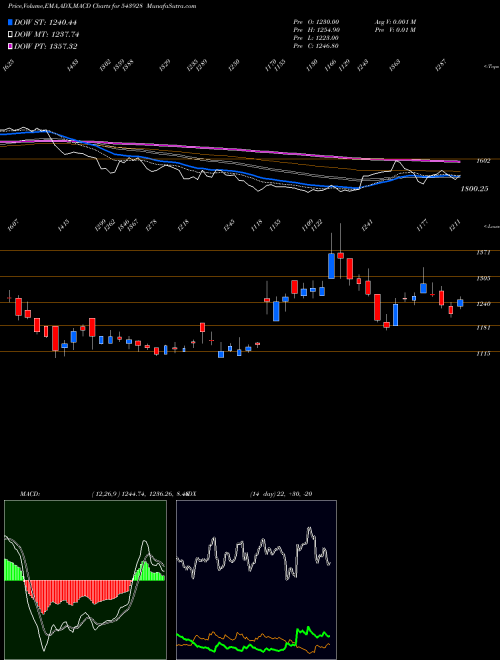
Task: Click the 'Pre C: 1246.80' close value
Action: click(x=316, y=46)
